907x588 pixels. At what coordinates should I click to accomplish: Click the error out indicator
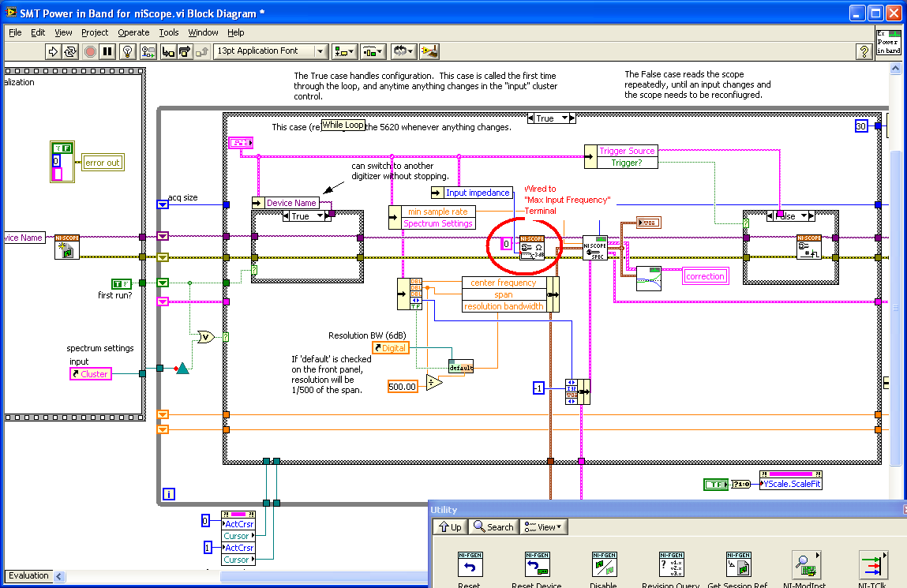click(103, 163)
